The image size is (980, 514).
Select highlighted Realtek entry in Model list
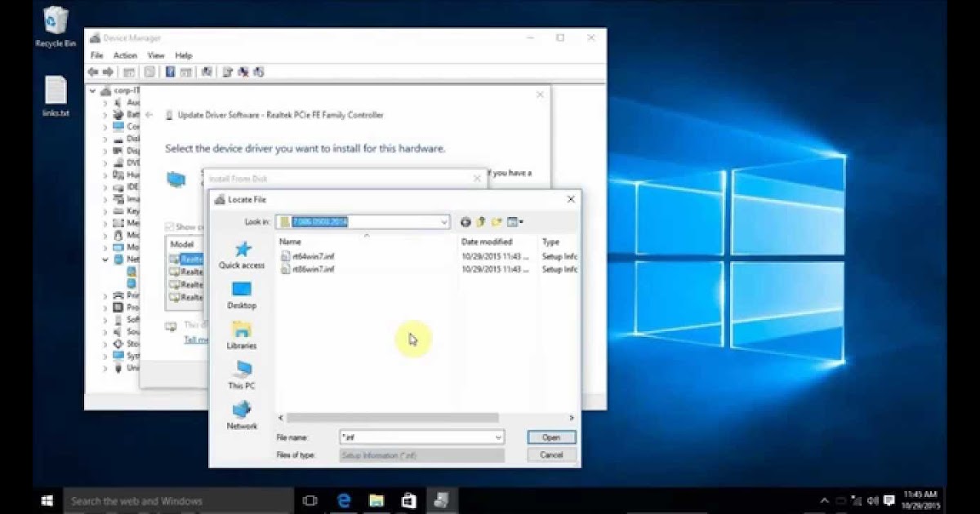point(191,259)
